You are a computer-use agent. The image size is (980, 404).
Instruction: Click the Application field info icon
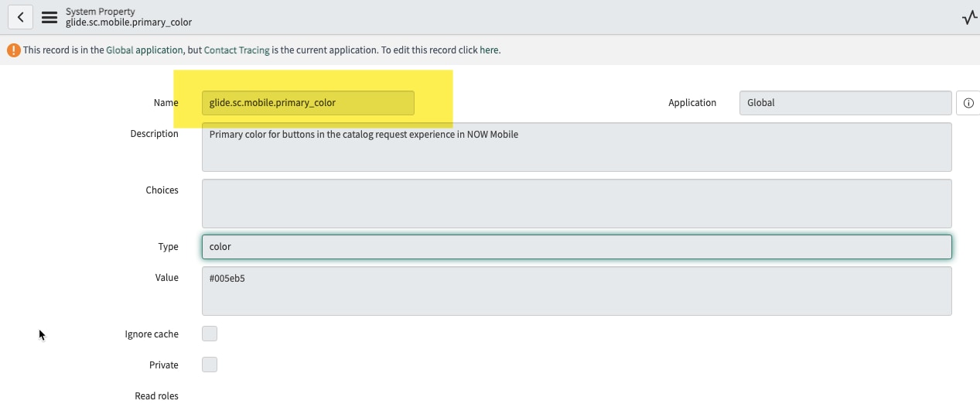[968, 103]
